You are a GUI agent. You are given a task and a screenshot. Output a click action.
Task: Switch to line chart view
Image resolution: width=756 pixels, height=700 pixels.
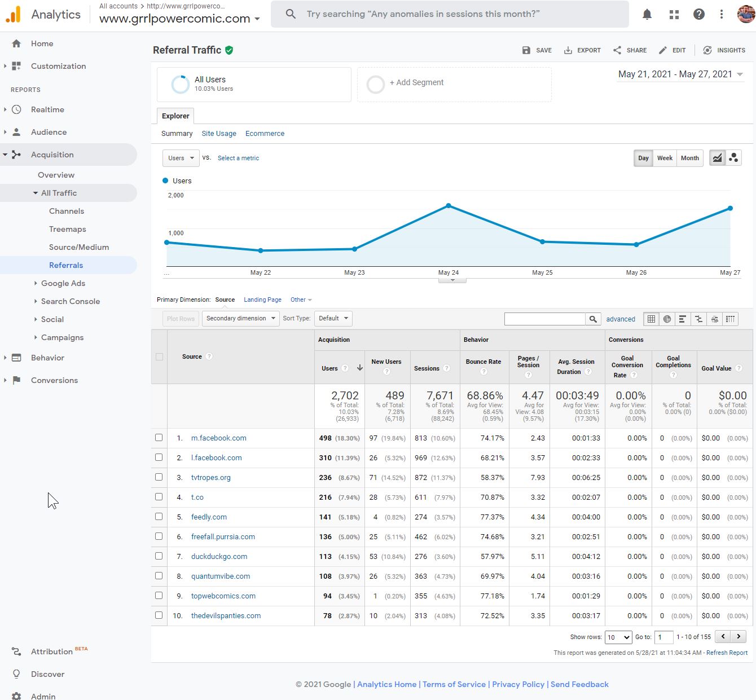(717, 158)
